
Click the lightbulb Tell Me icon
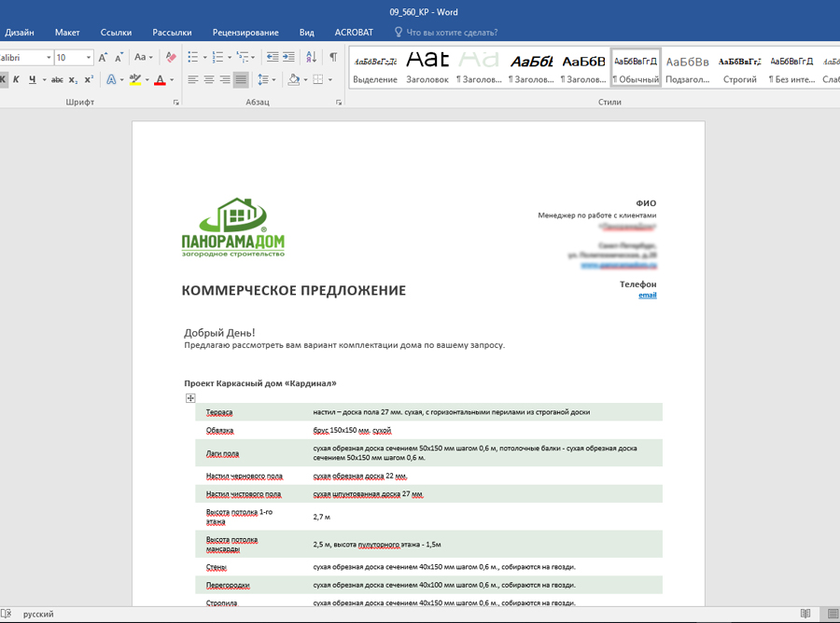[x=398, y=32]
